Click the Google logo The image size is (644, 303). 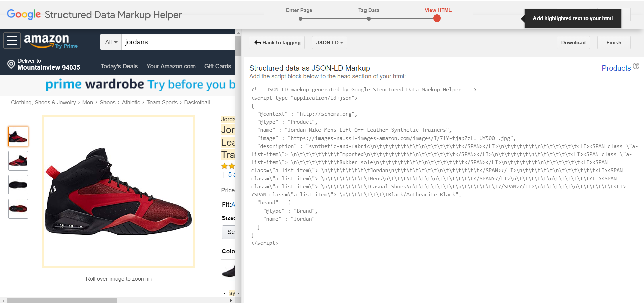[x=24, y=14]
